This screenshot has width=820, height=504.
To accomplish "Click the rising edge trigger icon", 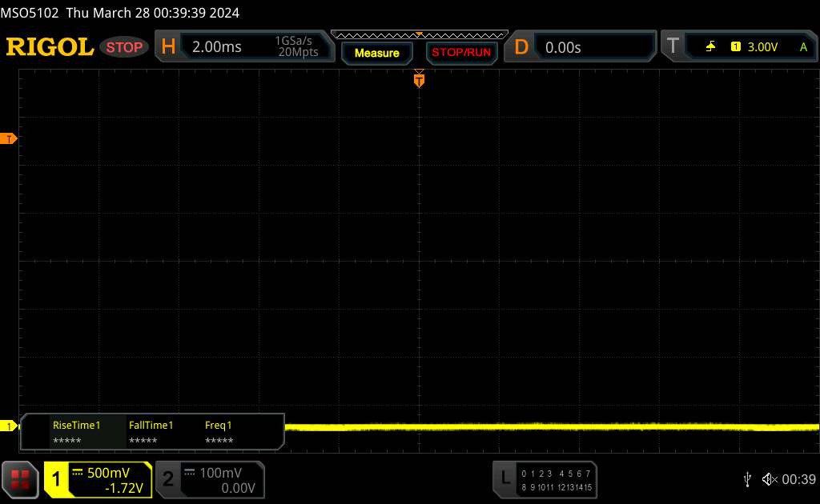I will click(x=710, y=46).
